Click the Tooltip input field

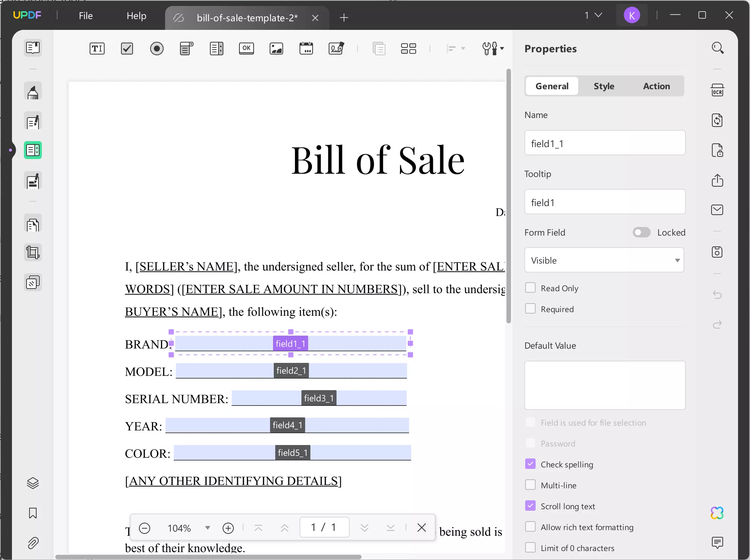click(604, 202)
